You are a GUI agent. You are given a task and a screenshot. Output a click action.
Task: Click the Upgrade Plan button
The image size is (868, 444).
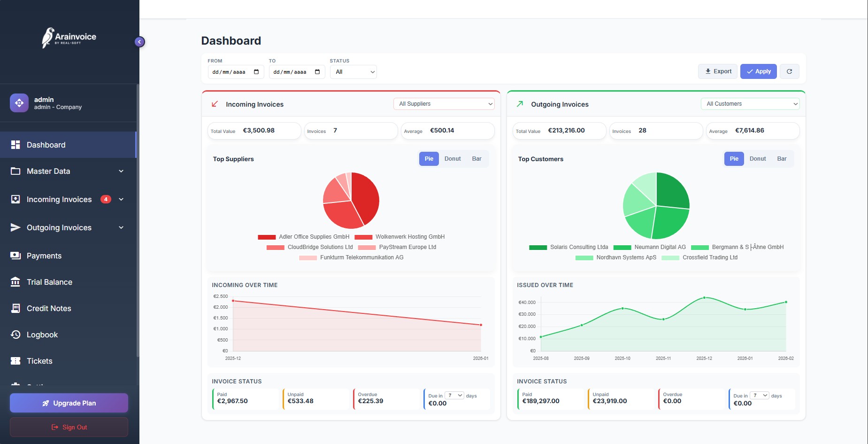(69, 403)
